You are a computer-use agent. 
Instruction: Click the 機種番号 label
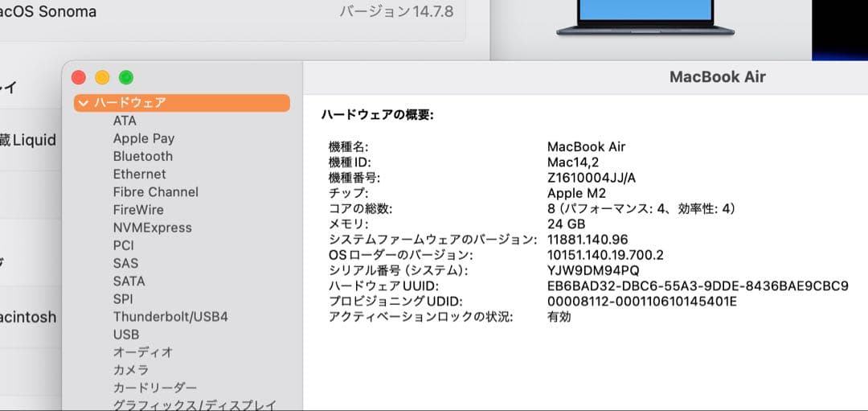[354, 178]
